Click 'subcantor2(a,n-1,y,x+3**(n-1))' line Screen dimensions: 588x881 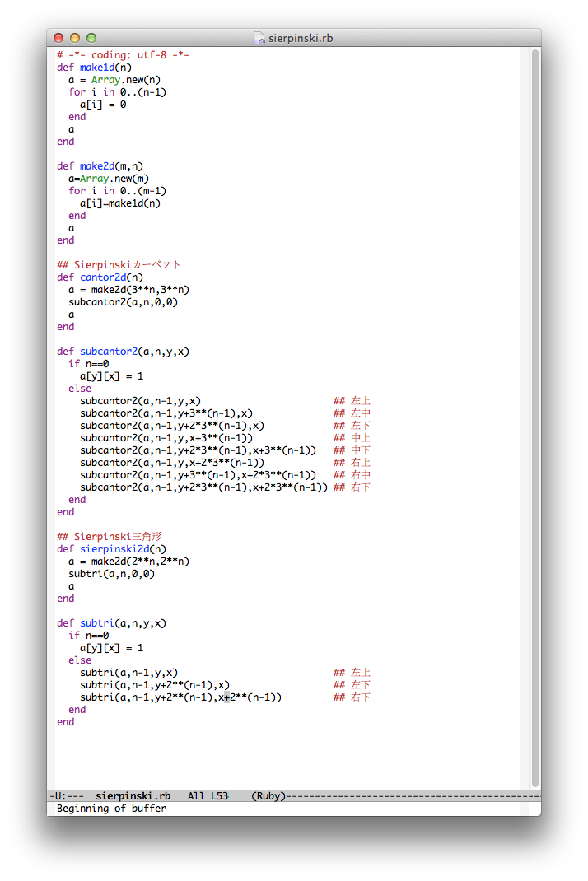click(x=166, y=438)
